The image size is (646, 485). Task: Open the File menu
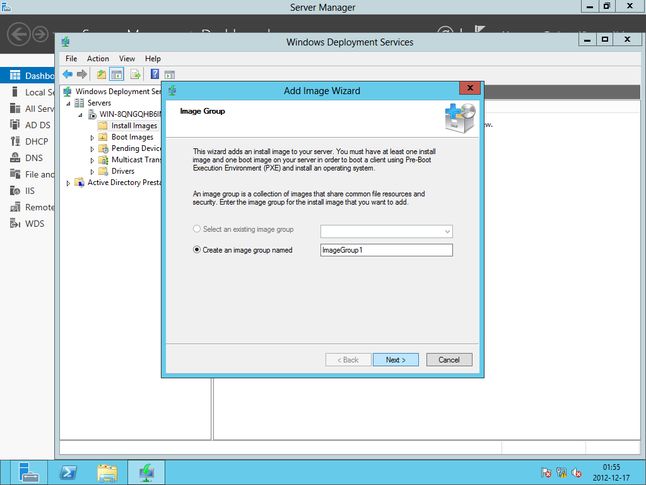71,59
